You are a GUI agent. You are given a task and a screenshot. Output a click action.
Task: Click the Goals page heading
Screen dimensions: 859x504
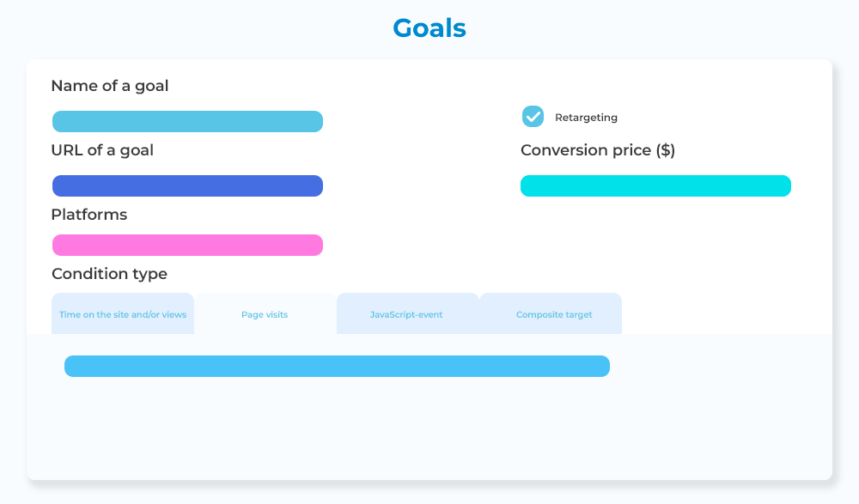(x=429, y=28)
